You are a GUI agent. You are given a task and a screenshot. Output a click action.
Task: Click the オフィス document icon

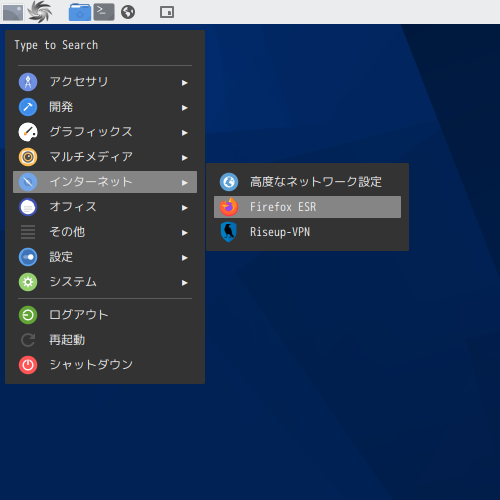[x=28, y=207]
